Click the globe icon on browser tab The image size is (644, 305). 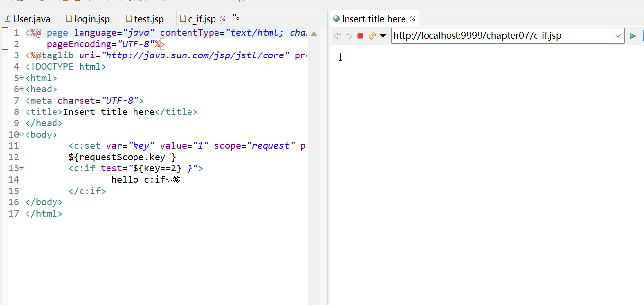[336, 19]
